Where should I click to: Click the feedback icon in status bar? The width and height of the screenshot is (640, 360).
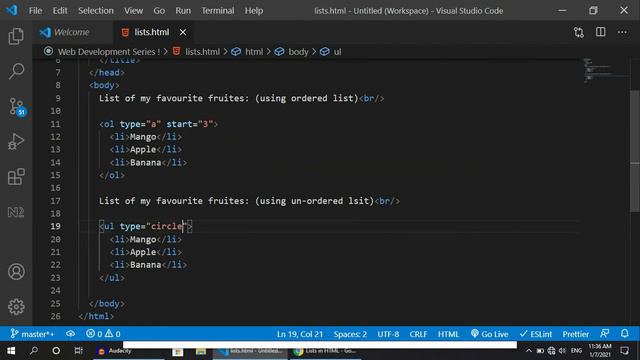coord(604,333)
